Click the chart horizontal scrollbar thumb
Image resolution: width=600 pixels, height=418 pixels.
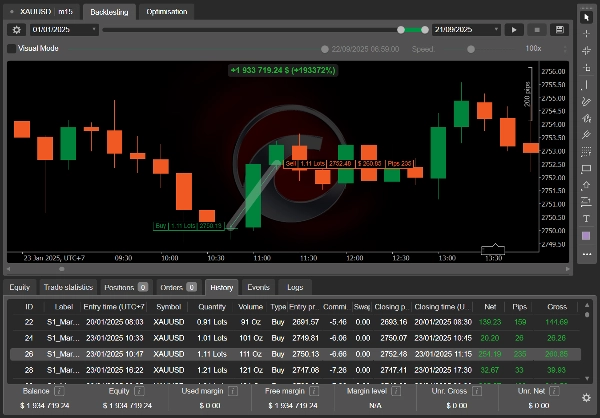[62, 269]
